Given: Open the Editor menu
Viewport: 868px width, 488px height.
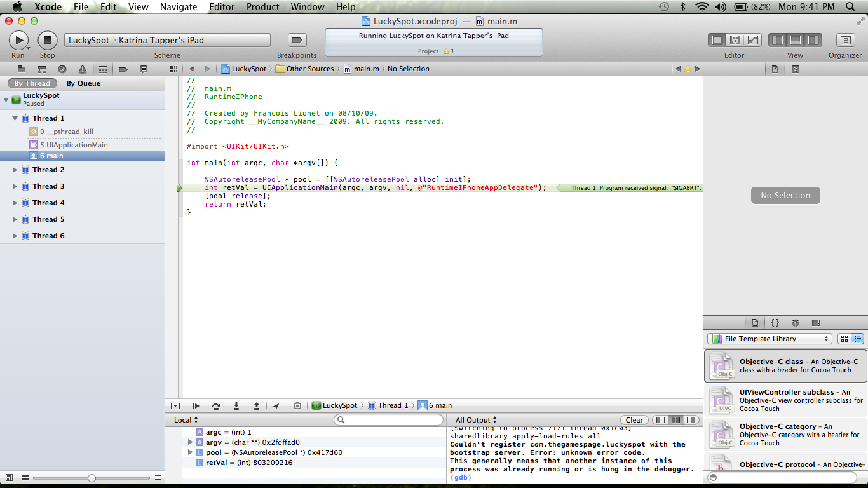Looking at the screenshot, I should 222,7.
